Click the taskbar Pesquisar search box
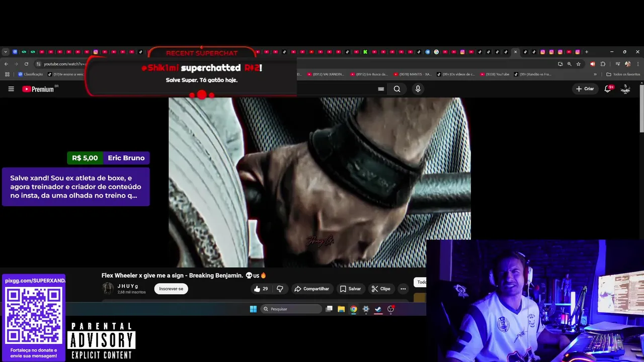 (x=291, y=309)
